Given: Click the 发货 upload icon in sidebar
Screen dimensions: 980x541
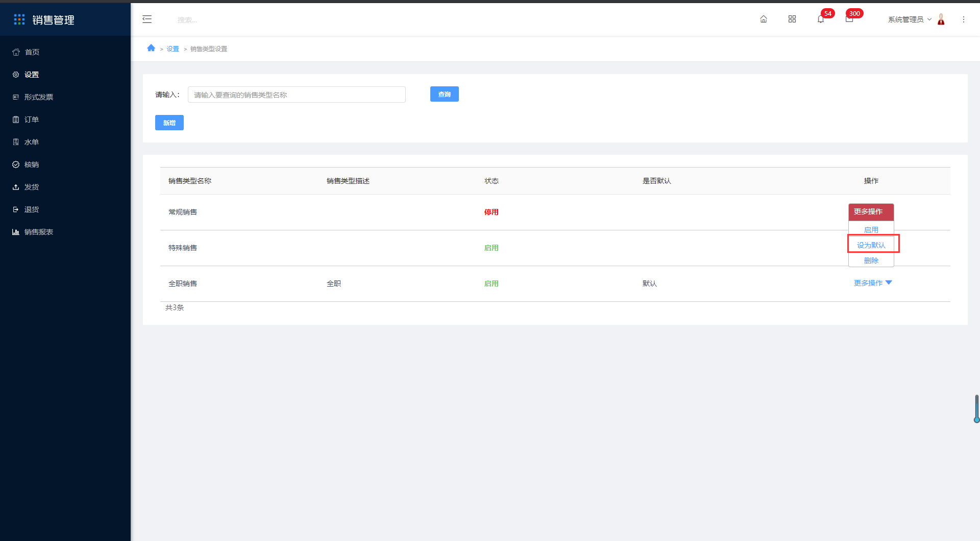Looking at the screenshot, I should pos(16,187).
